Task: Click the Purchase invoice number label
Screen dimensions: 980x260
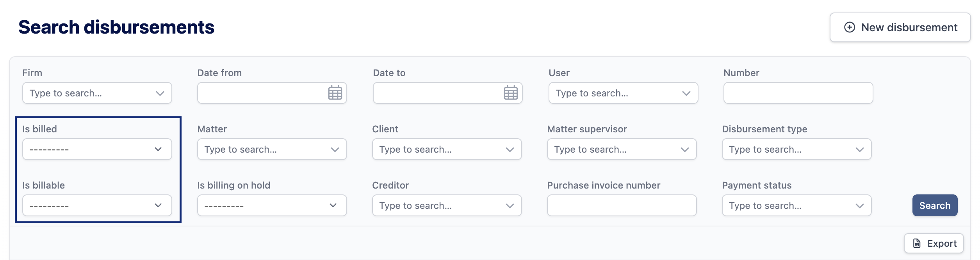Action: pos(604,185)
